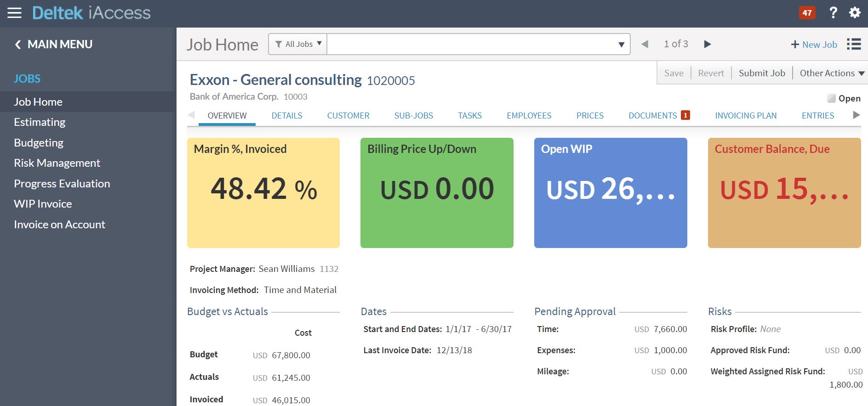
Task: Click the Deltek iAccess logo
Action: pyautogui.click(x=91, y=13)
